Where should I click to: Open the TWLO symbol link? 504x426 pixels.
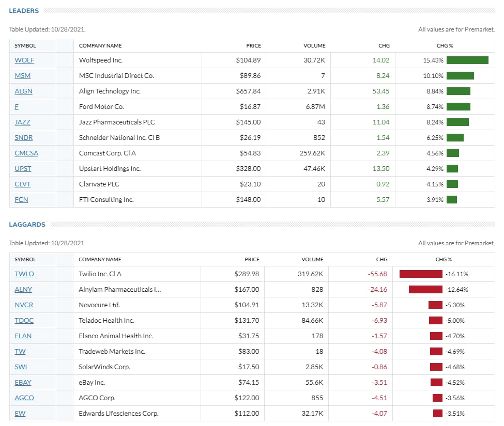[24, 274]
